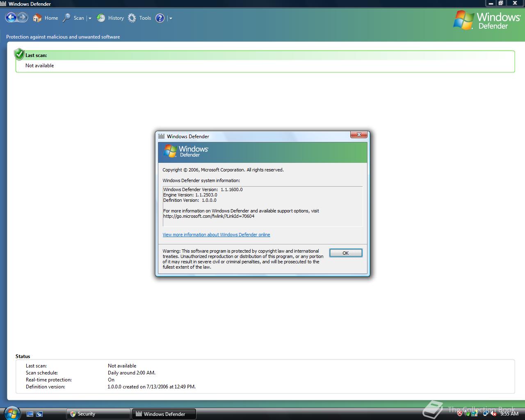Expand the Scan options dropdown arrow
Viewport: 525px width, 420px height.
point(90,18)
